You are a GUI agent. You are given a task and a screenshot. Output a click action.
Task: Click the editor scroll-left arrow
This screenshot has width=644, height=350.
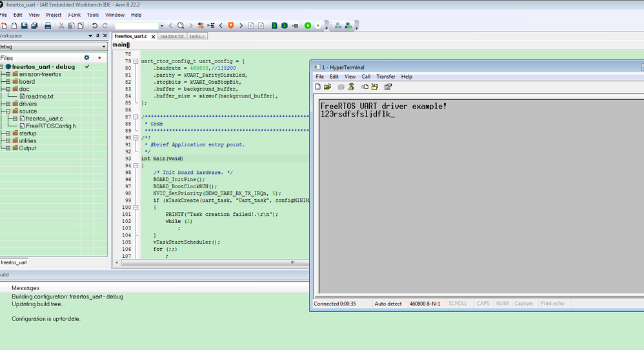click(117, 262)
